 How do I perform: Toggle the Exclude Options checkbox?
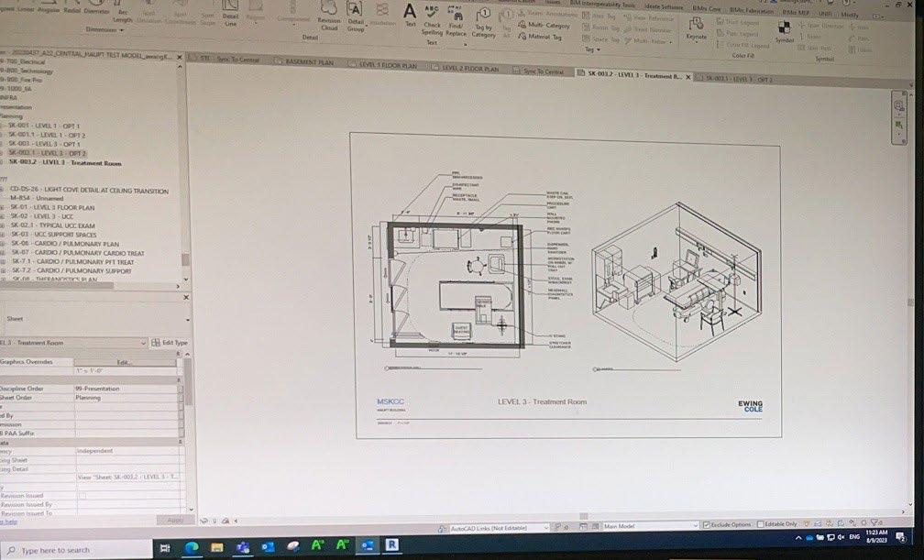click(706, 524)
